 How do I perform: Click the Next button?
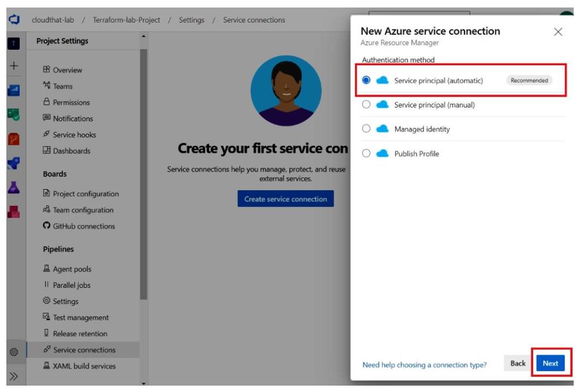[x=551, y=363]
